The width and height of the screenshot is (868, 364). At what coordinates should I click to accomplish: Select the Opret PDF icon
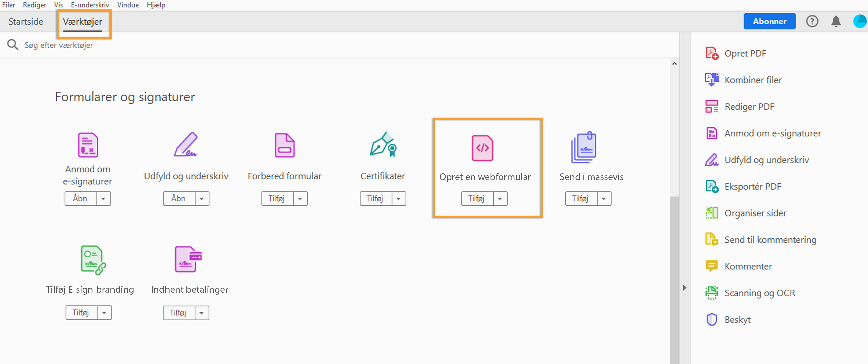coord(712,53)
